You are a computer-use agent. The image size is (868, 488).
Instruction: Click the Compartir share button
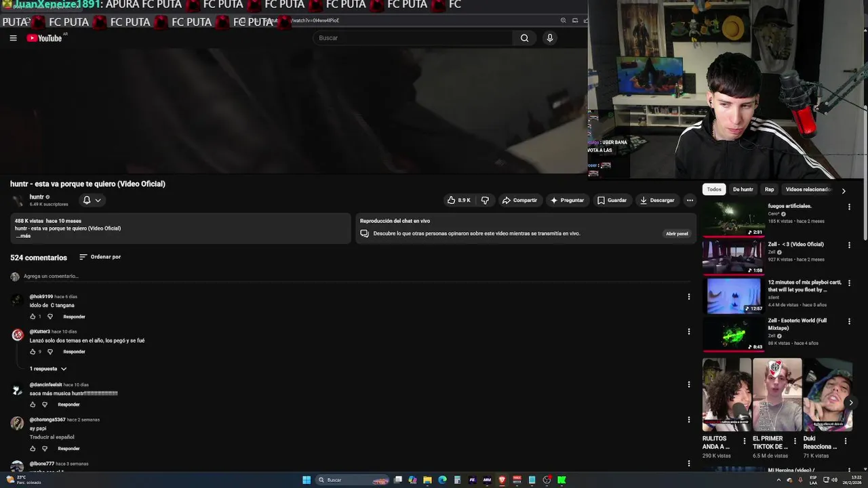pos(519,200)
